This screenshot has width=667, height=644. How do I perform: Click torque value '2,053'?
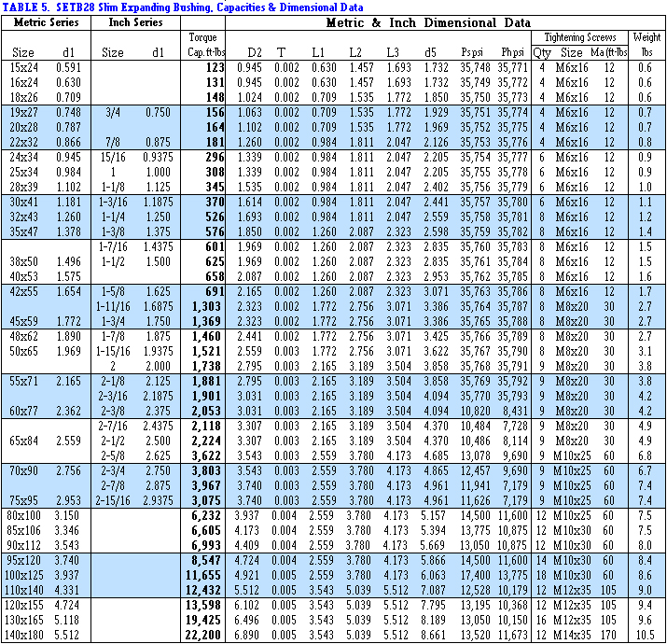click(x=206, y=412)
